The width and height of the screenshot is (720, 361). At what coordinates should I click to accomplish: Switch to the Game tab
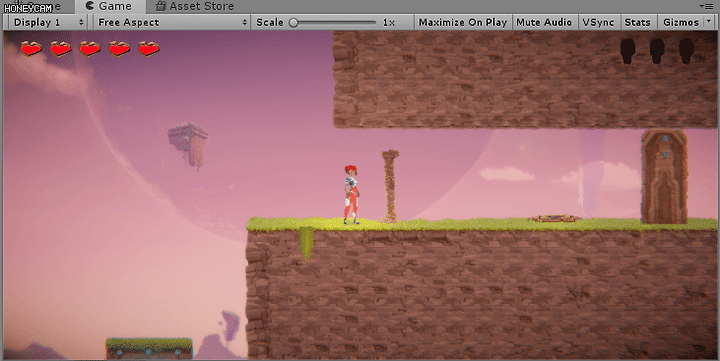pos(110,6)
